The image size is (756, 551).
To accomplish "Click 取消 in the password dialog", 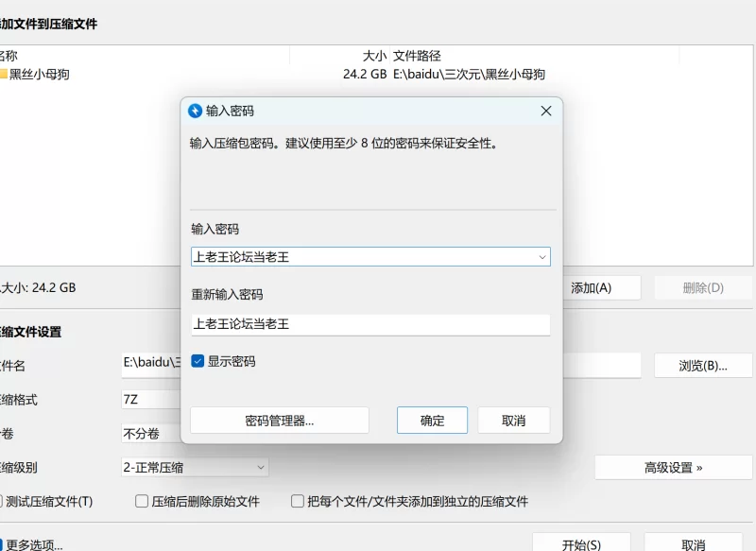I will pyautogui.click(x=513, y=421).
